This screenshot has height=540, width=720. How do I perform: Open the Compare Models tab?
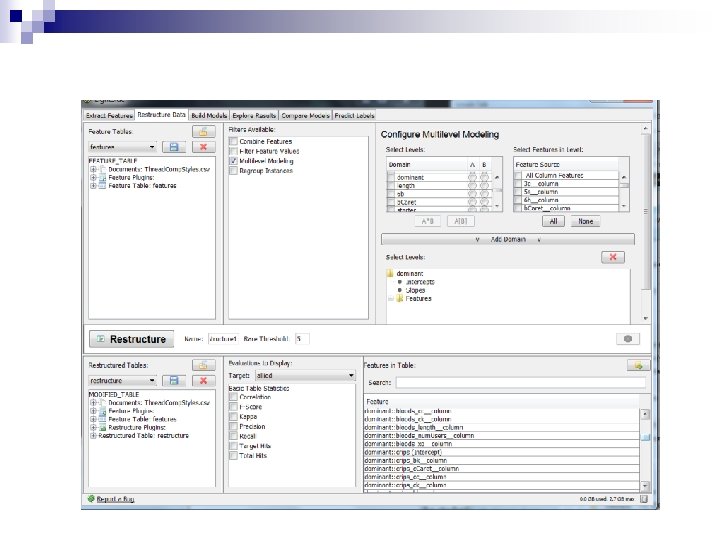pos(305,115)
